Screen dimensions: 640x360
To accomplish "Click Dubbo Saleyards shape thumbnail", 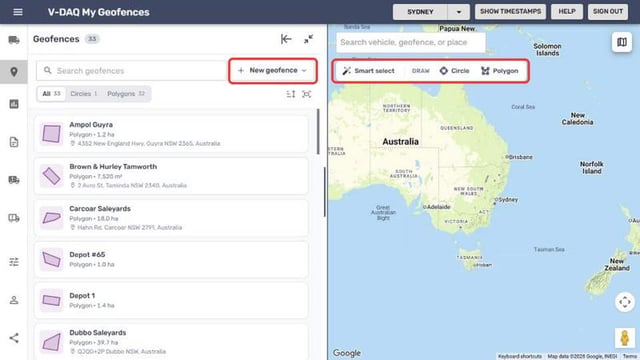I will [x=51, y=342].
